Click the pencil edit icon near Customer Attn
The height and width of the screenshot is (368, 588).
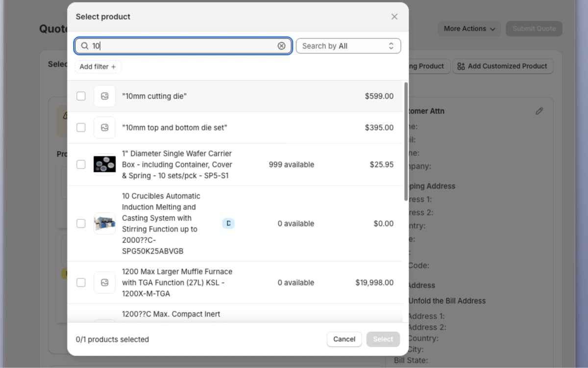[539, 111]
